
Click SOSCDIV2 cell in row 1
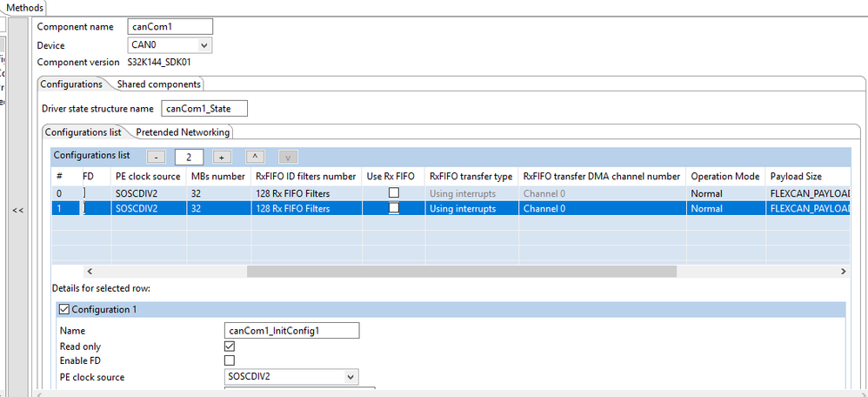(148, 208)
